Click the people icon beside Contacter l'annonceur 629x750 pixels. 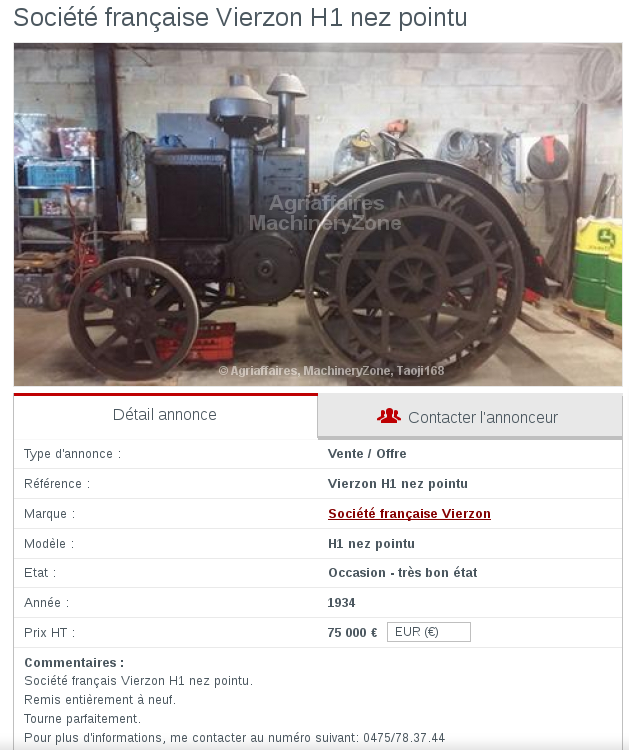pyautogui.click(x=389, y=416)
